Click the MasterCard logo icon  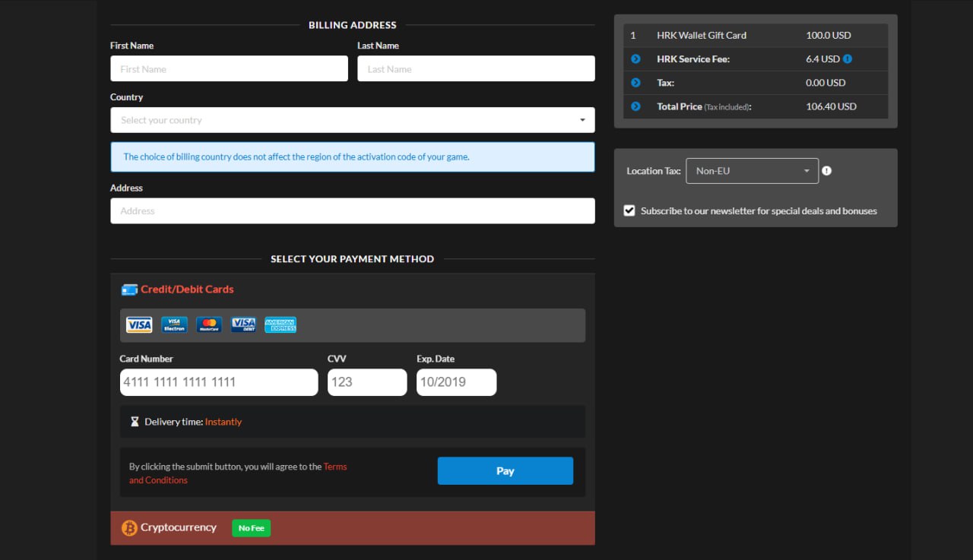click(x=209, y=325)
